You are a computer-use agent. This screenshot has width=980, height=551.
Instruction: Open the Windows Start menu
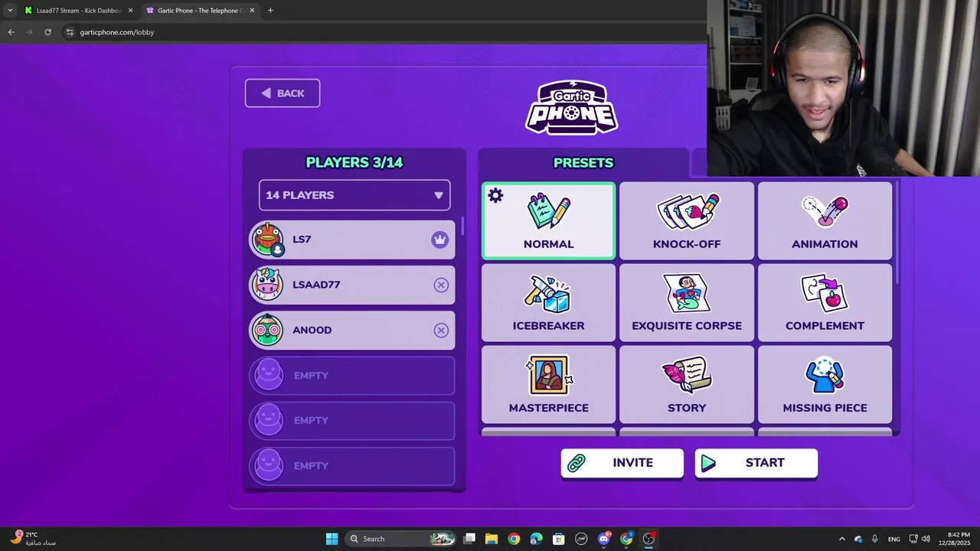pyautogui.click(x=332, y=539)
